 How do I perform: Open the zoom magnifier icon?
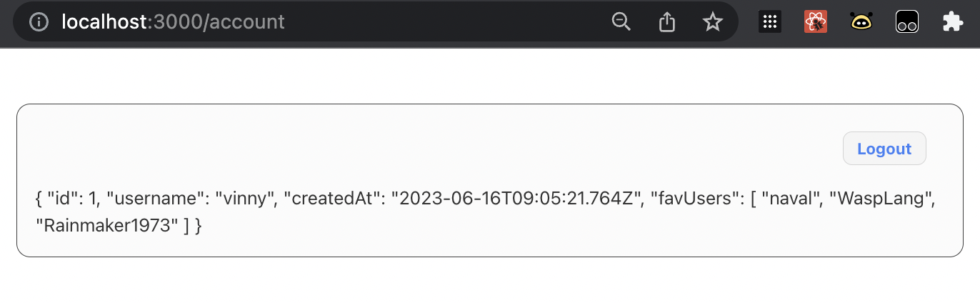pyautogui.click(x=621, y=22)
